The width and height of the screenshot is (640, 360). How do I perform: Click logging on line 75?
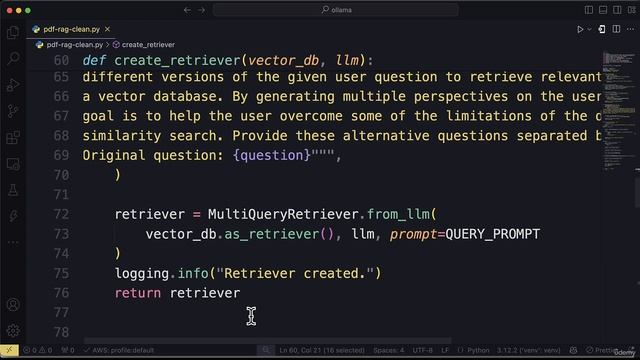pos(142,273)
